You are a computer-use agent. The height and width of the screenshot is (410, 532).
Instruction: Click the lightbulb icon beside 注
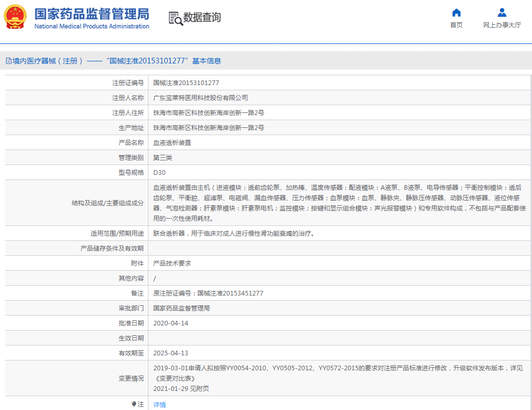[x=135, y=404]
